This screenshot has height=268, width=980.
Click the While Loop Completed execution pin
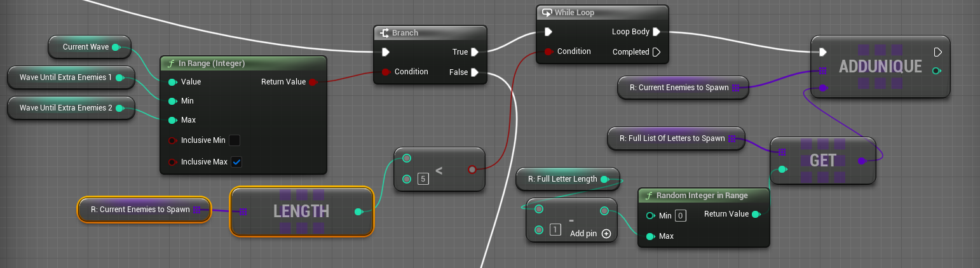click(x=657, y=52)
